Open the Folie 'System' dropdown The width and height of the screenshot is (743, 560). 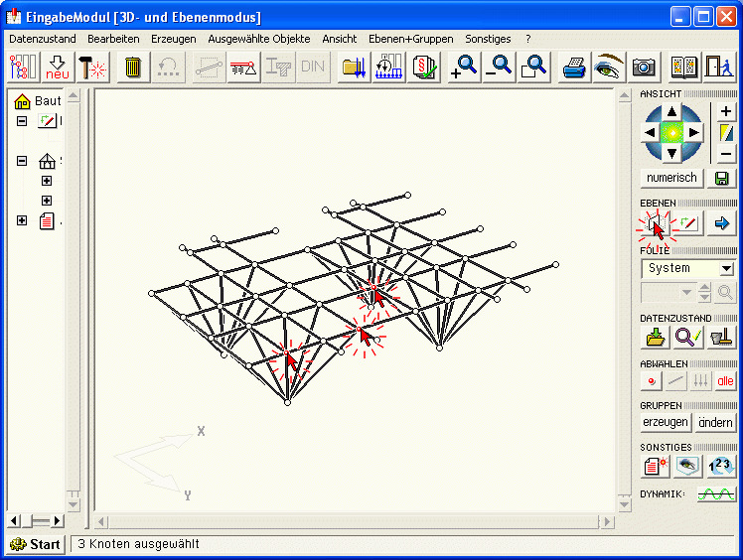point(726,268)
